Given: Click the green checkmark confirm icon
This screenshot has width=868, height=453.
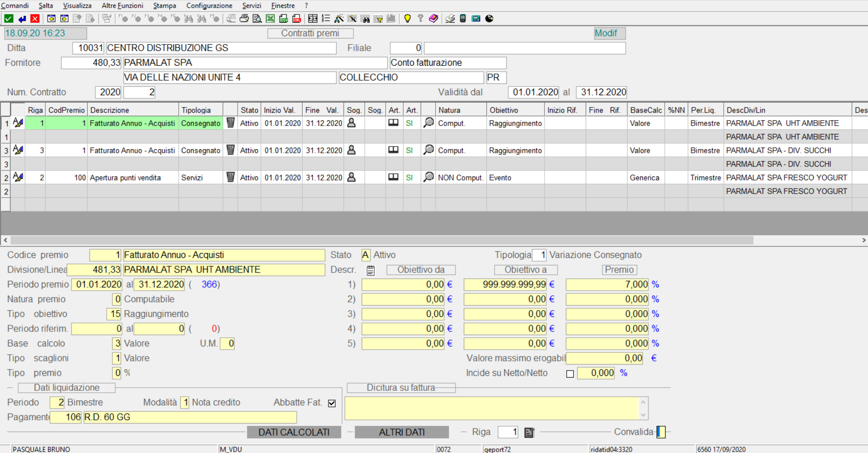Looking at the screenshot, I should click(x=9, y=19).
